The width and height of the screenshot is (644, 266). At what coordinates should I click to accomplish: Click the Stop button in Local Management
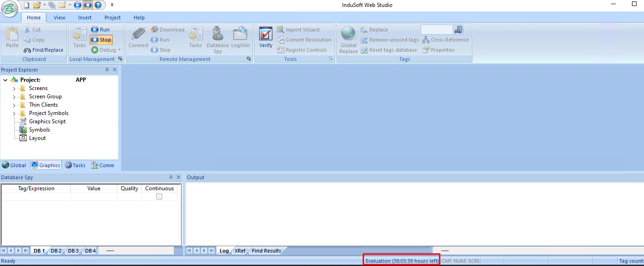coord(101,40)
